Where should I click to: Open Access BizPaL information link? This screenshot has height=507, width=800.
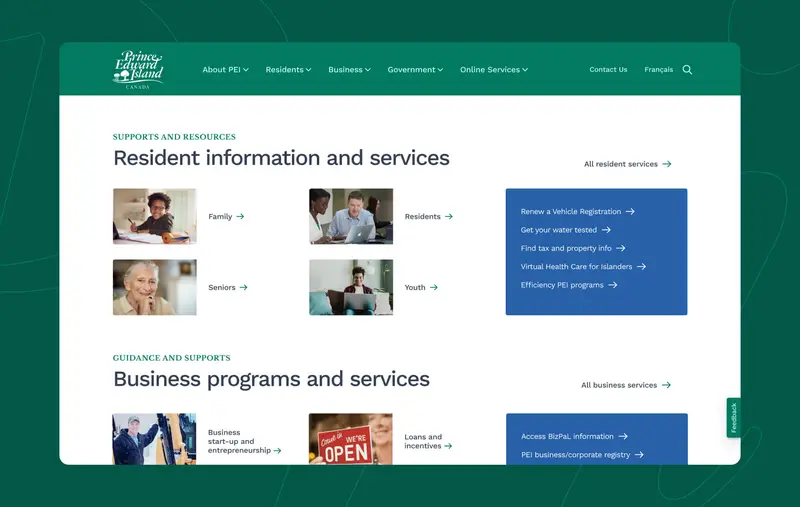click(567, 437)
